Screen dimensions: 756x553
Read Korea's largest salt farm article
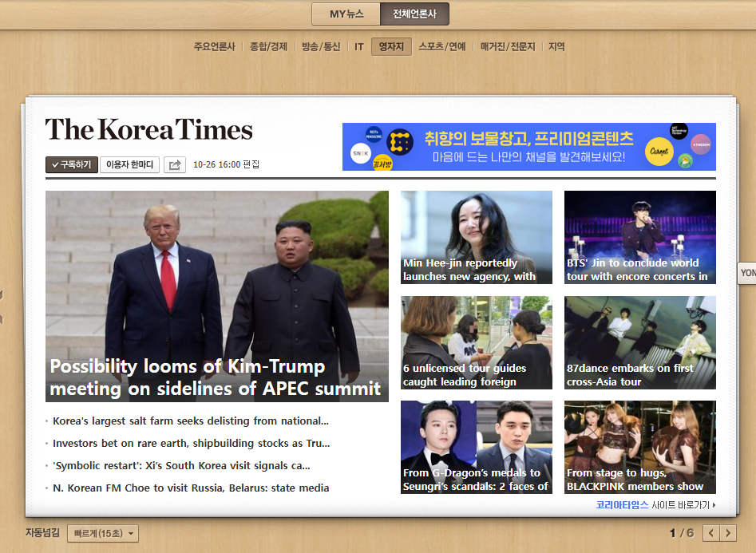click(190, 421)
